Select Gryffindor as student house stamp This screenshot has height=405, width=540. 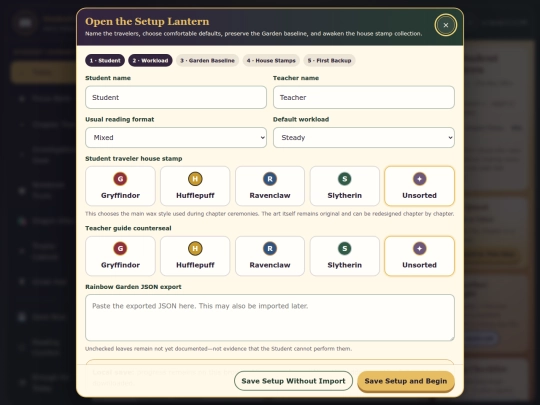[120, 186]
